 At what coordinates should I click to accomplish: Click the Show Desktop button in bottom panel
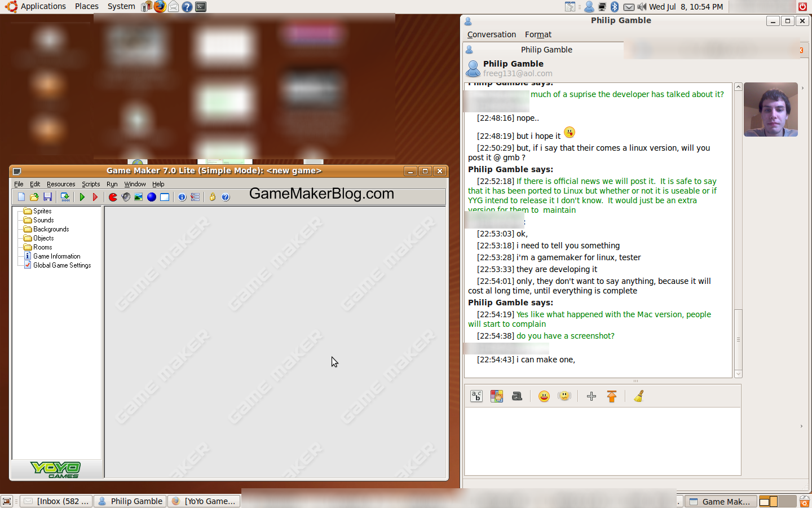click(7, 501)
